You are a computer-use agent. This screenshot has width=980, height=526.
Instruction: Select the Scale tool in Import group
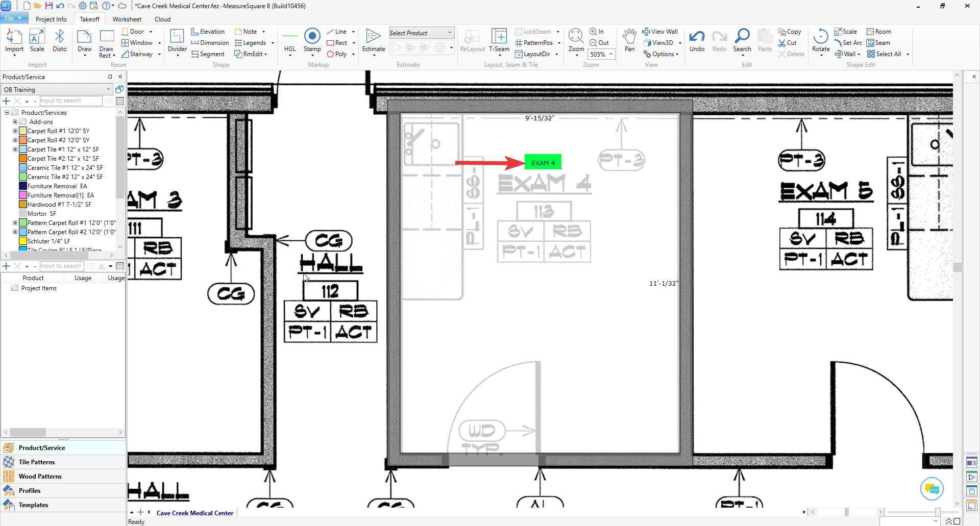coord(37,41)
